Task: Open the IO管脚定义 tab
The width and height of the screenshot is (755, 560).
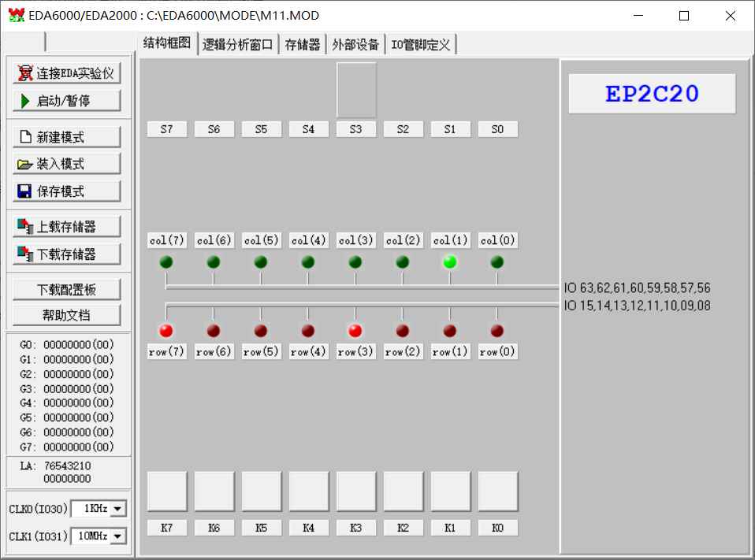Action: point(421,45)
